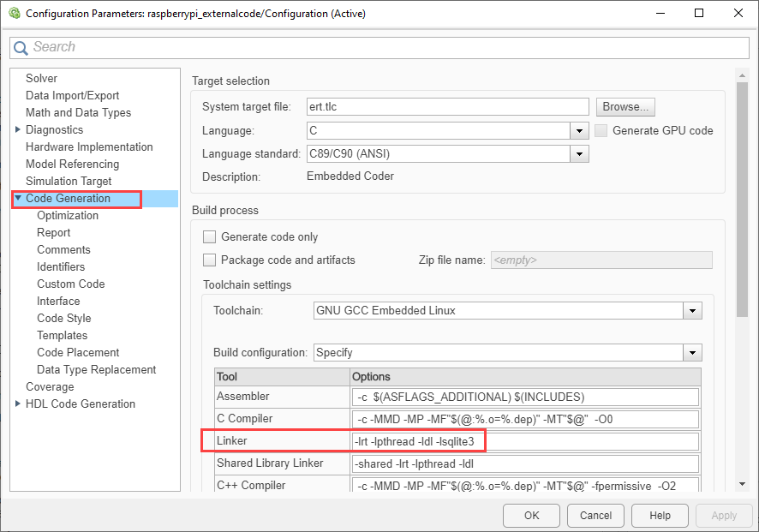The image size is (759, 532).
Task: Open the Custom Code pane
Action: 70,284
